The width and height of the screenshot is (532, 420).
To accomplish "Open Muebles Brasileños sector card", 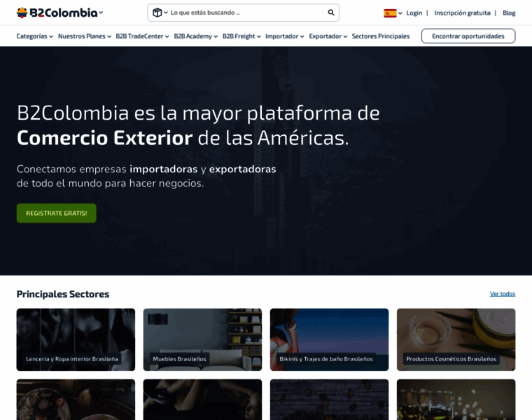I will [202, 339].
